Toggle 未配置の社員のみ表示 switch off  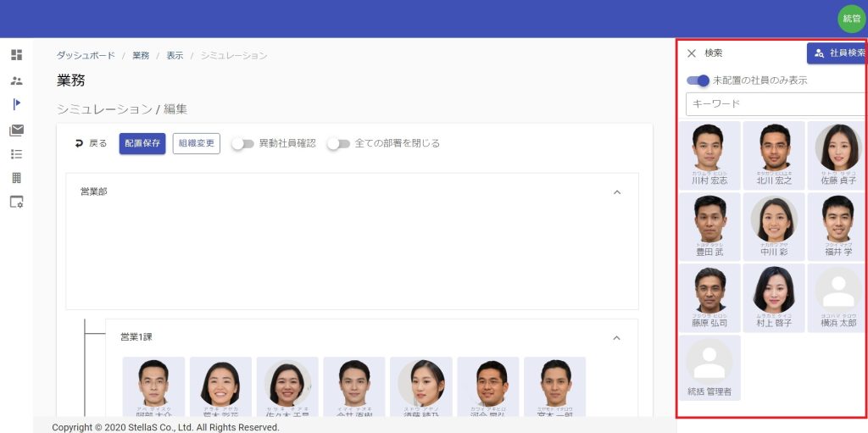698,80
